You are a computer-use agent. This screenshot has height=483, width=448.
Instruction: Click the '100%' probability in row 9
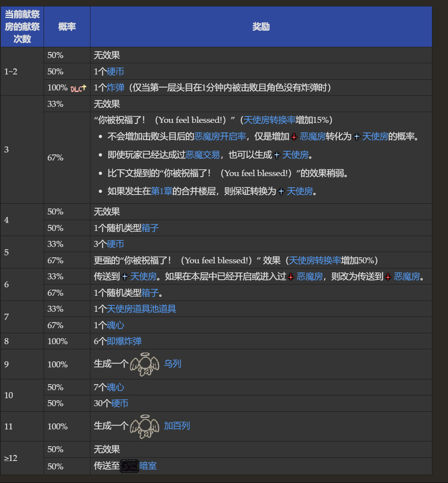(58, 365)
